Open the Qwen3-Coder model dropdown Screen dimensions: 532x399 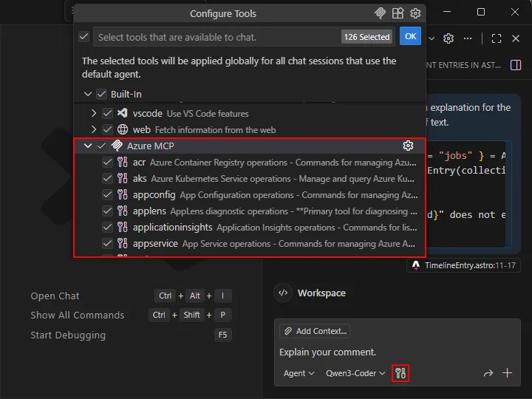355,373
